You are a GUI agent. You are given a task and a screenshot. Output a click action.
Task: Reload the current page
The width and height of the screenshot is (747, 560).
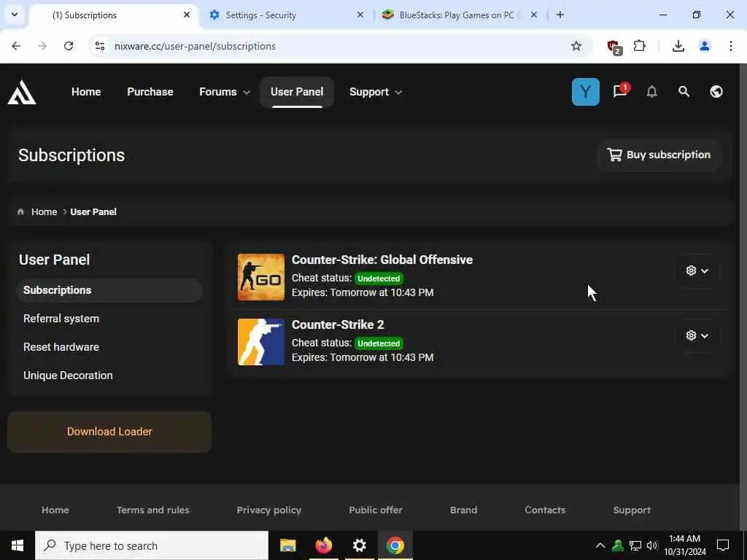click(x=69, y=46)
